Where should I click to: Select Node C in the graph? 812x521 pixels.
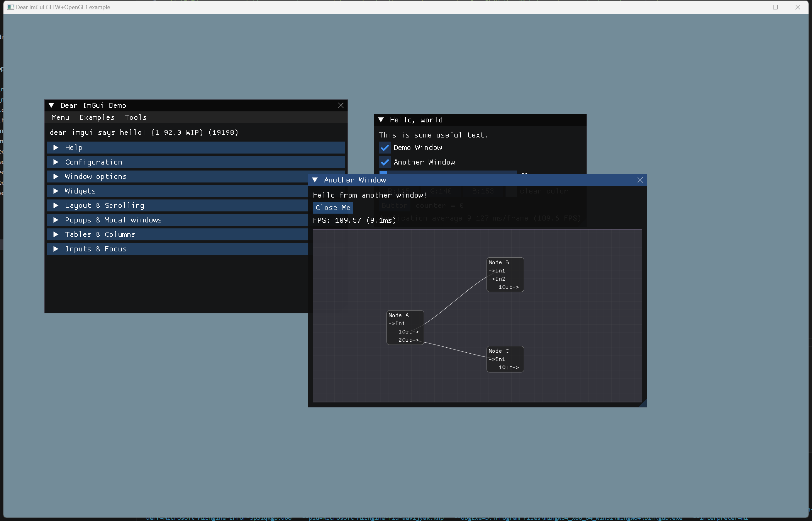point(498,351)
